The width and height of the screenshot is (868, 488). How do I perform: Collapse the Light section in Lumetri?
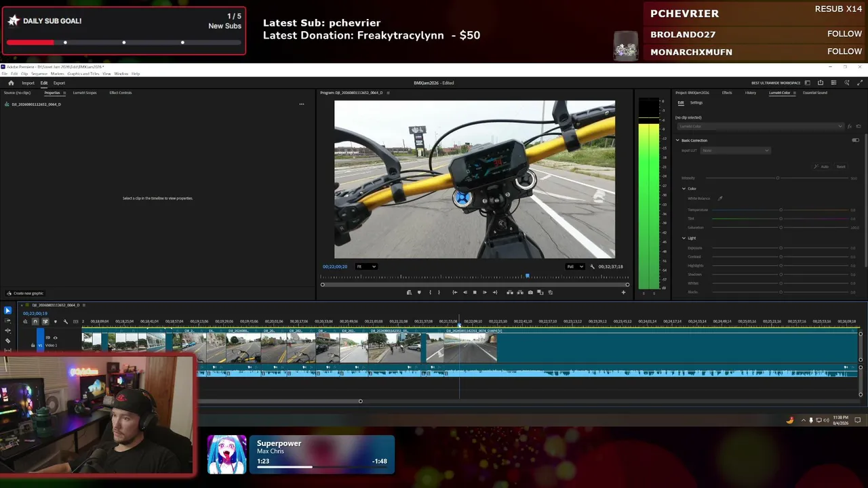pyautogui.click(x=684, y=238)
